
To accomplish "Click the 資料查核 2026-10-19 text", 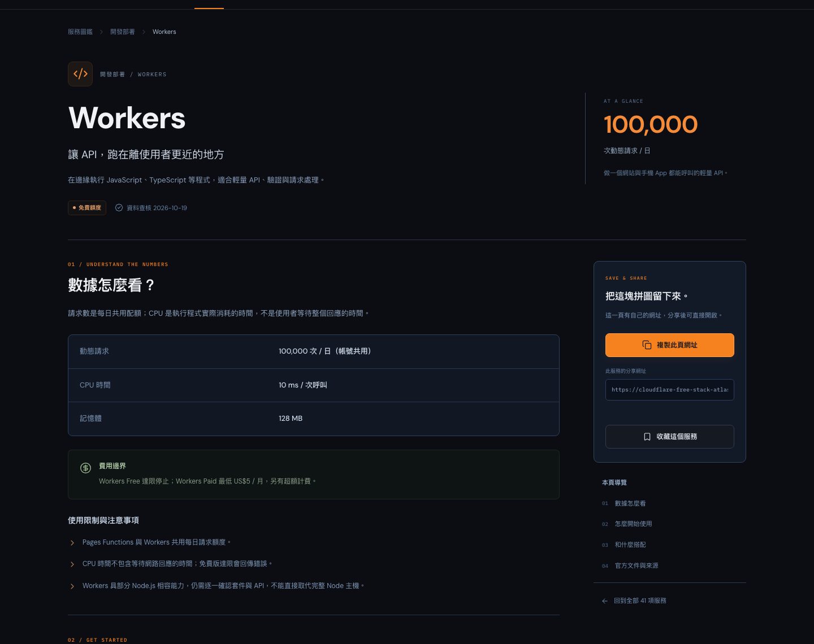I will click(x=157, y=208).
